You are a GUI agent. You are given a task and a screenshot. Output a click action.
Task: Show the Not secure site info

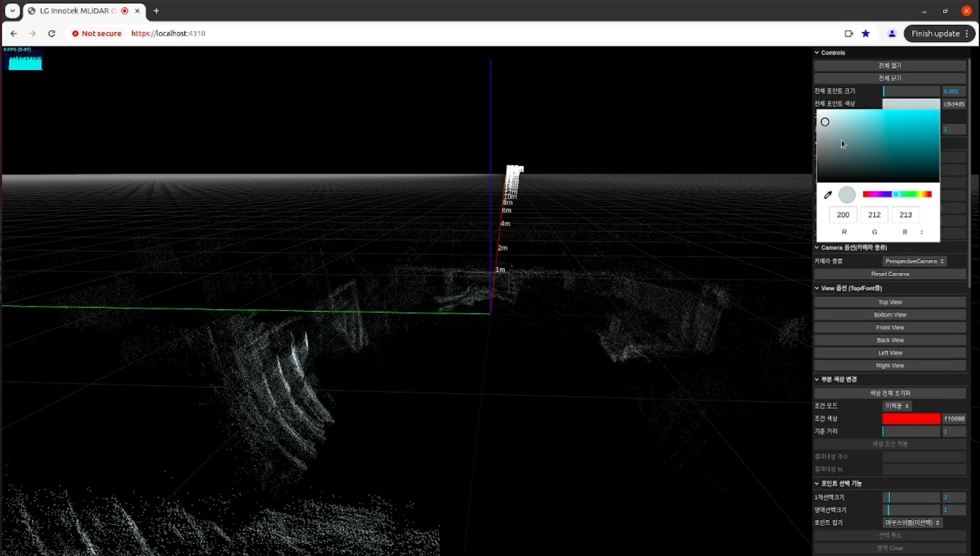pos(97,34)
